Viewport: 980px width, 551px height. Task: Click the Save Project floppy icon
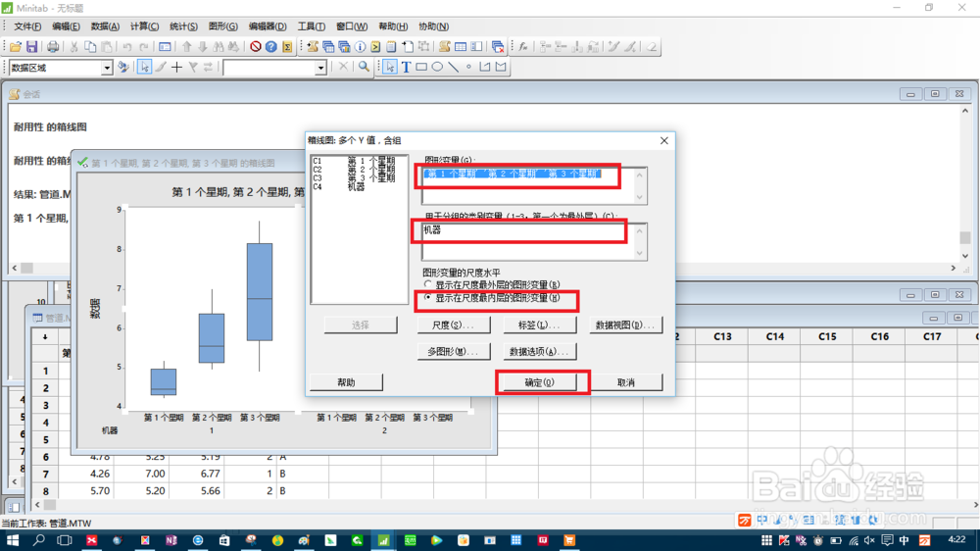pos(32,47)
